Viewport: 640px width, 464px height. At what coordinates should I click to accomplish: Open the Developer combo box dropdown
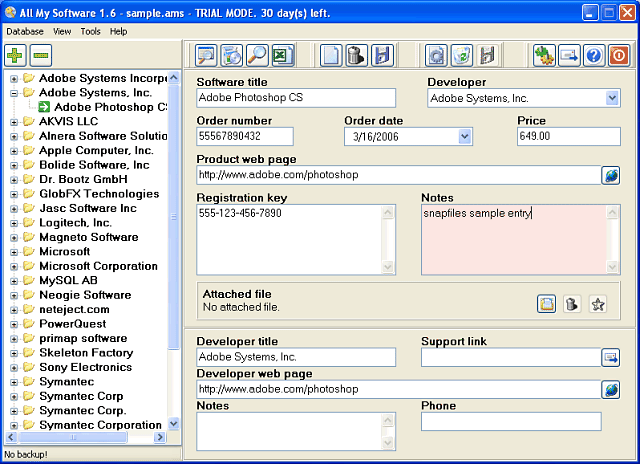[x=612, y=98]
